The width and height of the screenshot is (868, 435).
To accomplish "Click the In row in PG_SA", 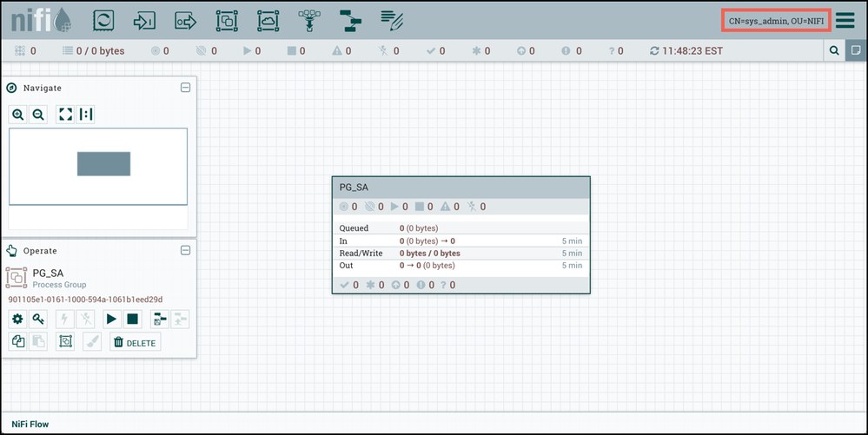I will point(461,241).
